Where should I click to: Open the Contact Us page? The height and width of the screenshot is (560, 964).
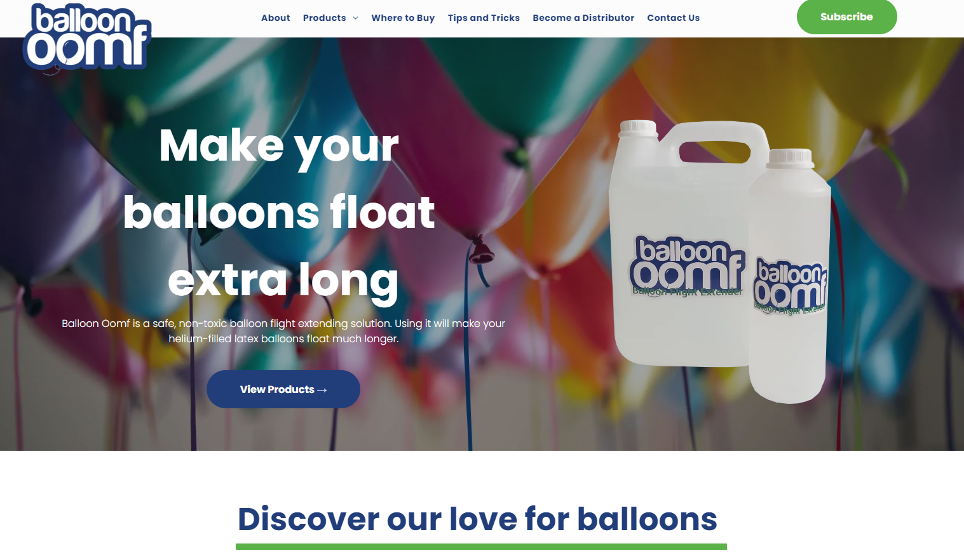(673, 18)
